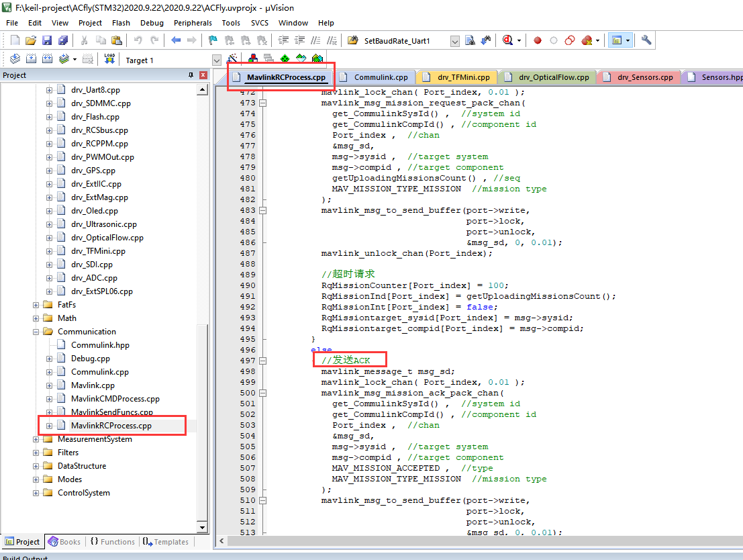Collapse the Communication folder
Screen dimensions: 743x560
pos(36,332)
